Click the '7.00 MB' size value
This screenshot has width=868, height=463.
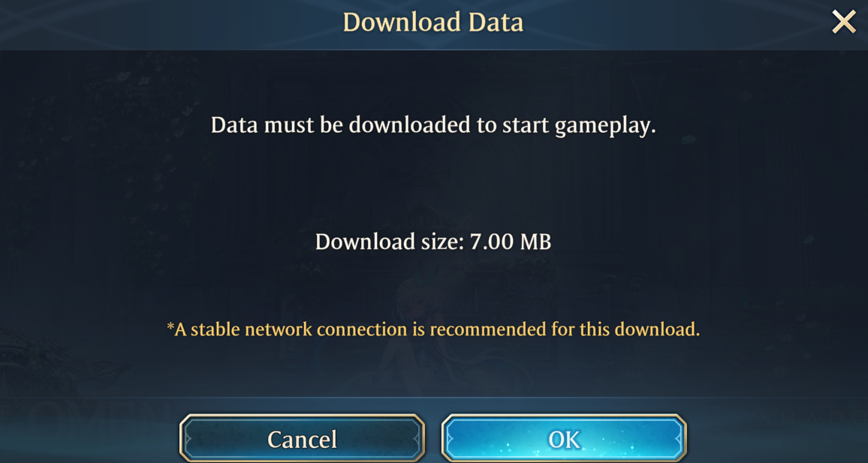click(x=511, y=242)
